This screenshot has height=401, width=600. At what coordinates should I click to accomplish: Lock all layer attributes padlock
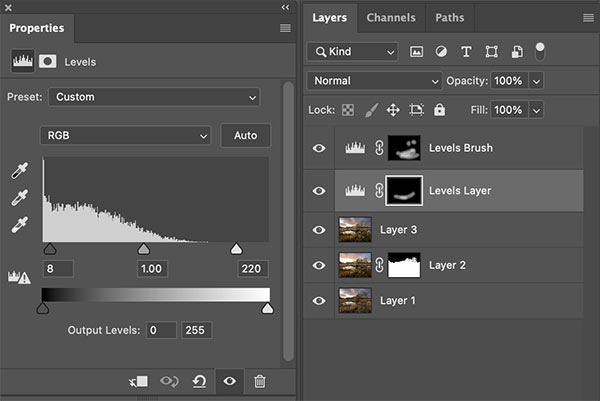pos(439,109)
